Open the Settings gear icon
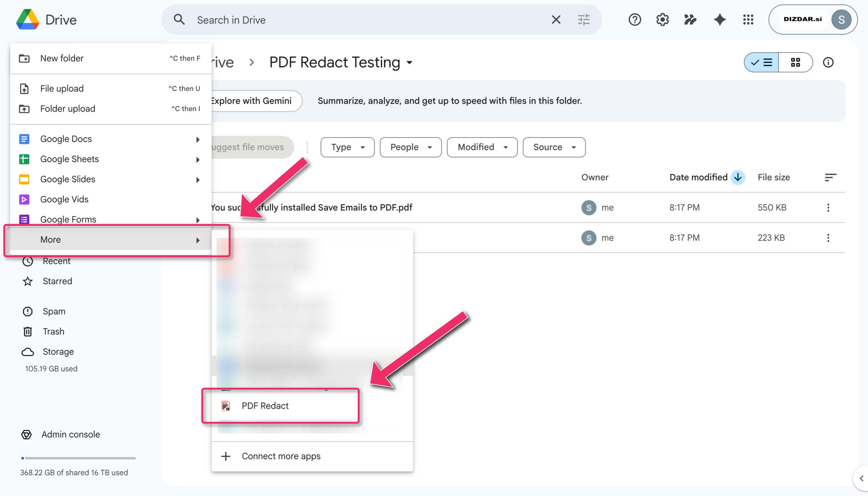 point(662,20)
